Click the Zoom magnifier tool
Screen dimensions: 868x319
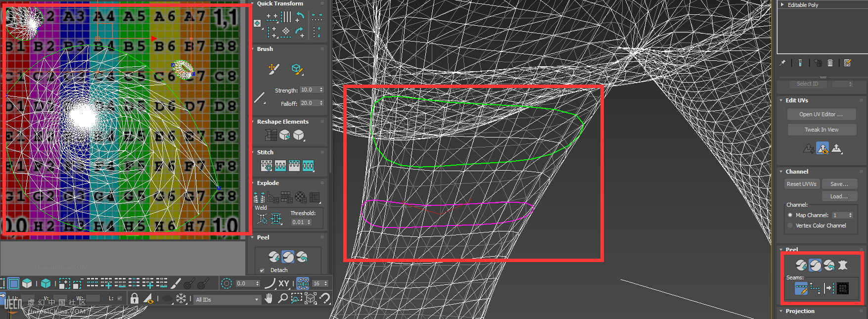click(x=282, y=298)
